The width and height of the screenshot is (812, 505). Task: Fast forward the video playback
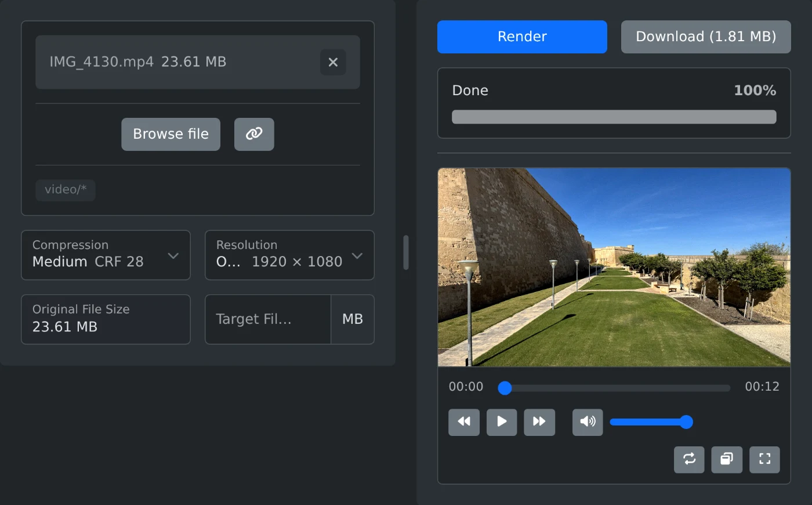[x=539, y=422]
